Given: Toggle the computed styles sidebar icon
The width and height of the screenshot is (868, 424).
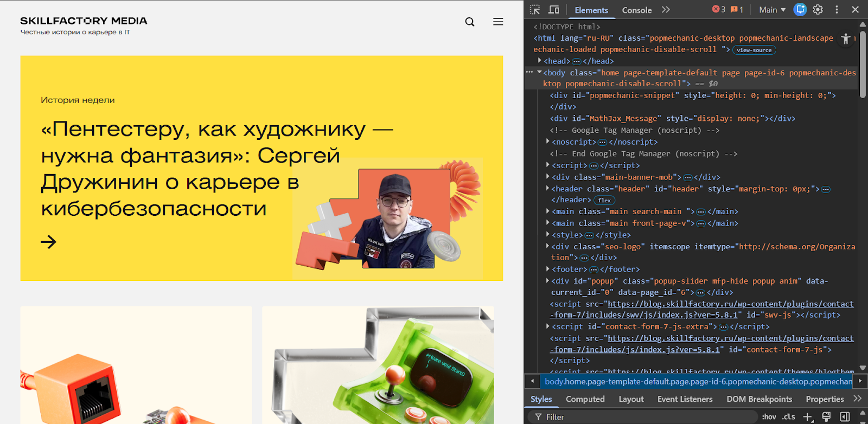Looking at the screenshot, I should coord(845,417).
